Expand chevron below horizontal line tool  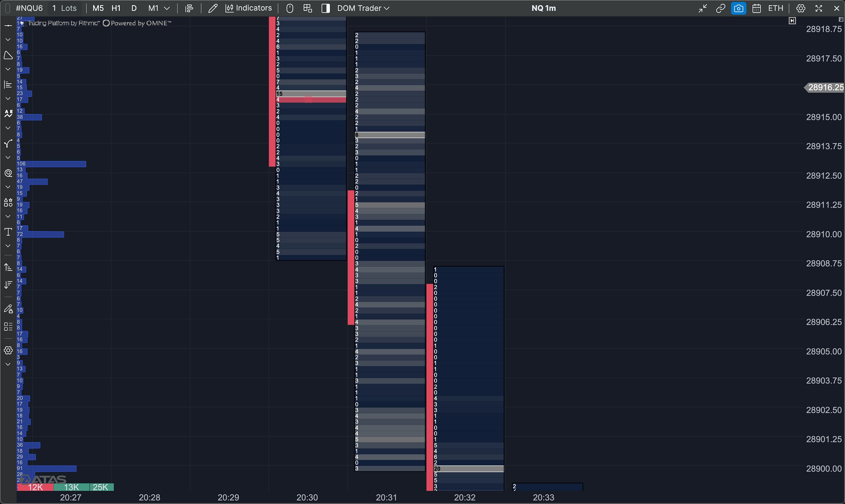8,40
